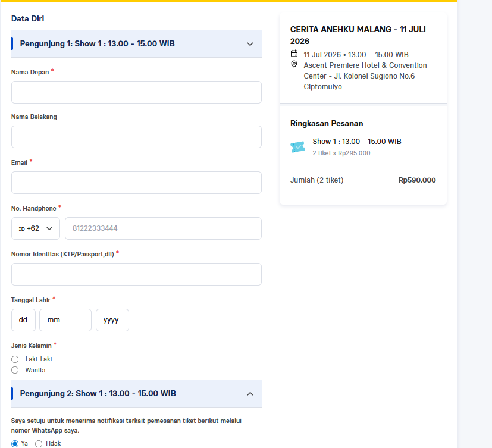Click the Pengunjung 1 header title
492x448 pixels.
tap(98, 43)
